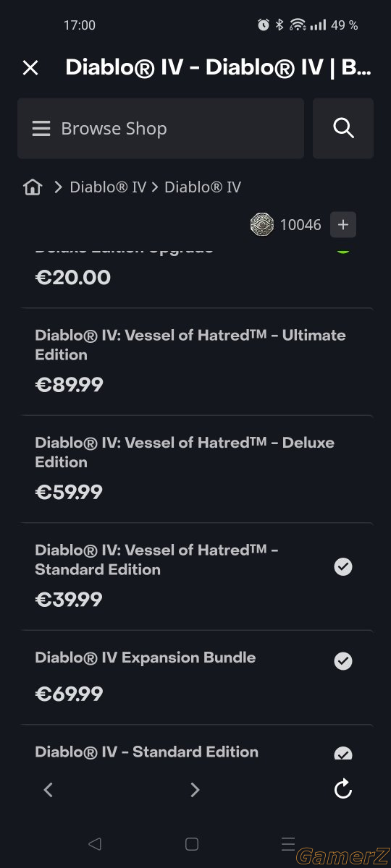Select Vessel of Hatred Standard Edition

197,576
